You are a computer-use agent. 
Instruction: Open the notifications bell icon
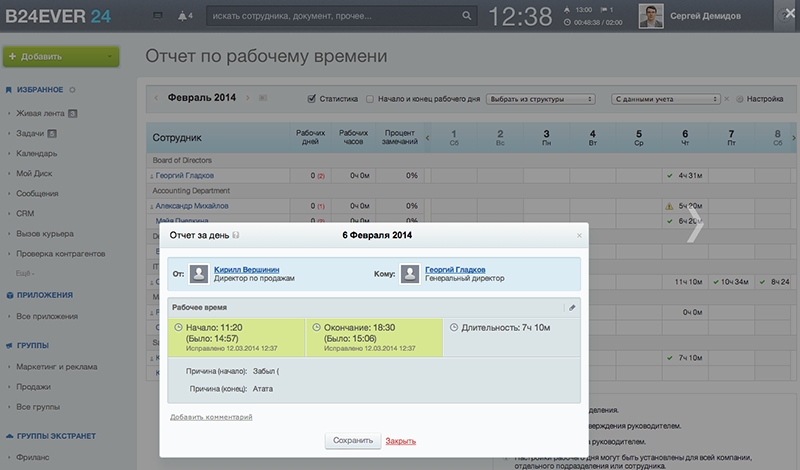click(182, 16)
